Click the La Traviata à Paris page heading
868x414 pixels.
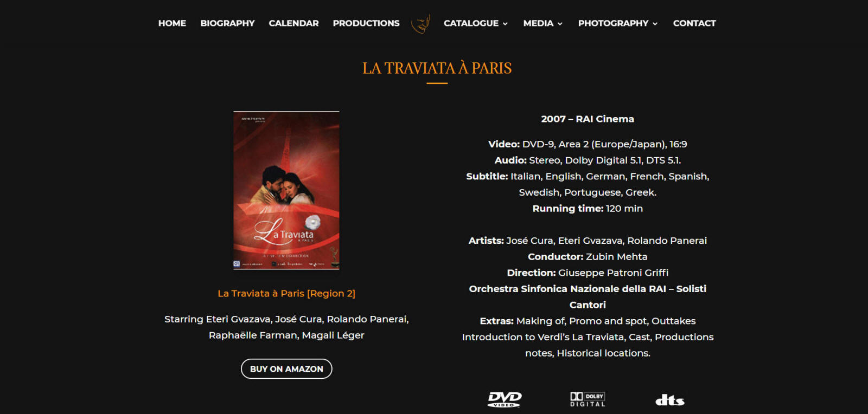pyautogui.click(x=437, y=68)
